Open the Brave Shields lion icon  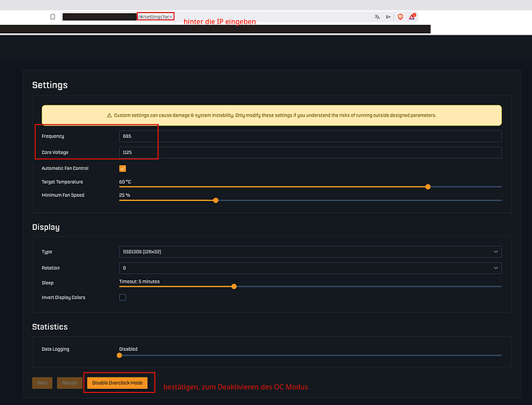(401, 16)
